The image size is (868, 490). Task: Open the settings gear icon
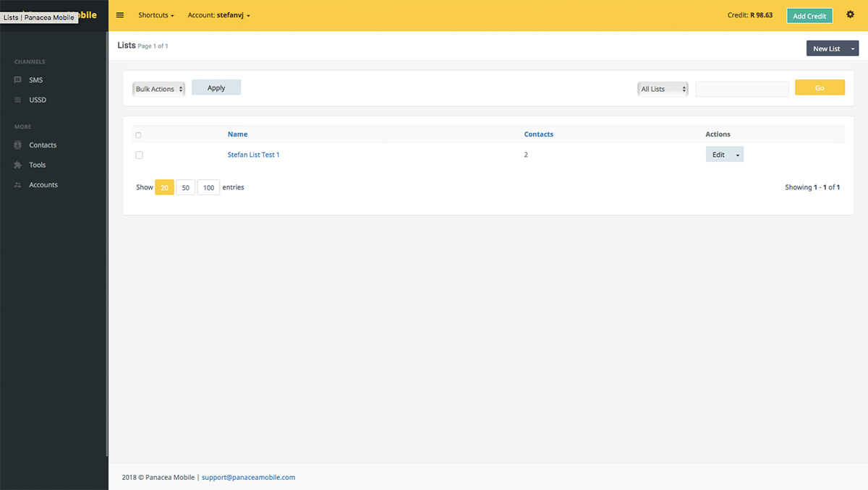(x=850, y=15)
